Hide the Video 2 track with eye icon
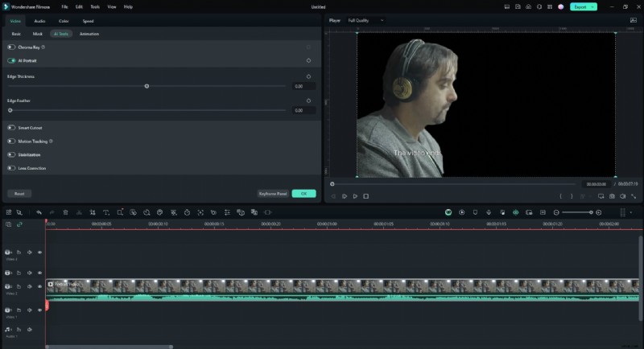Screen dimensions: 644x349 tap(39, 285)
